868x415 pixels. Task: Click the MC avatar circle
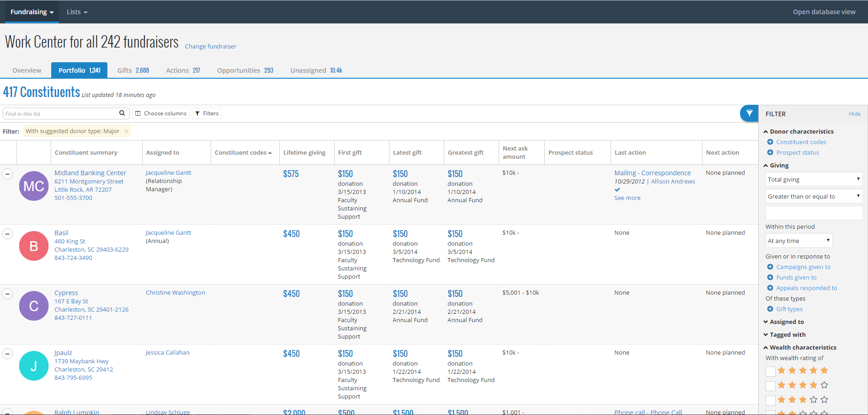pos(34,186)
